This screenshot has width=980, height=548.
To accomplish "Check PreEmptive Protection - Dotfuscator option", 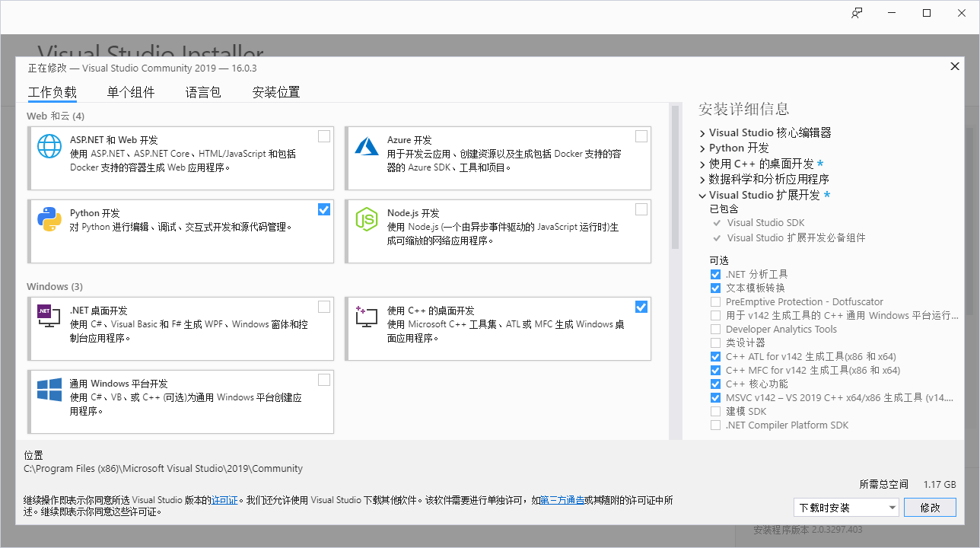I will pyautogui.click(x=715, y=301).
